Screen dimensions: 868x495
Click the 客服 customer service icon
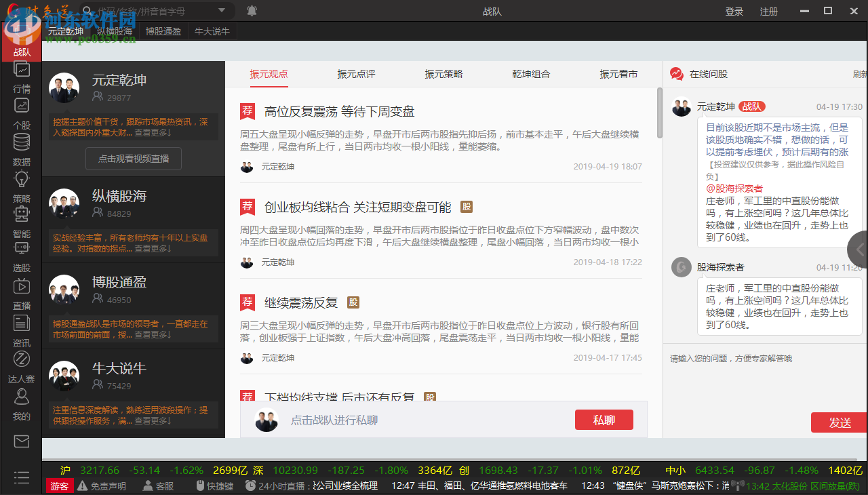157,486
